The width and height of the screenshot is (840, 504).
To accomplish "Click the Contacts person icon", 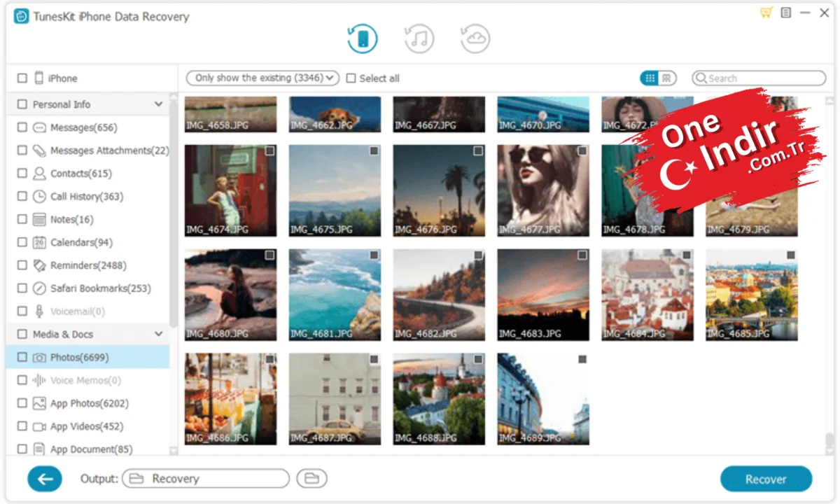I will point(40,174).
